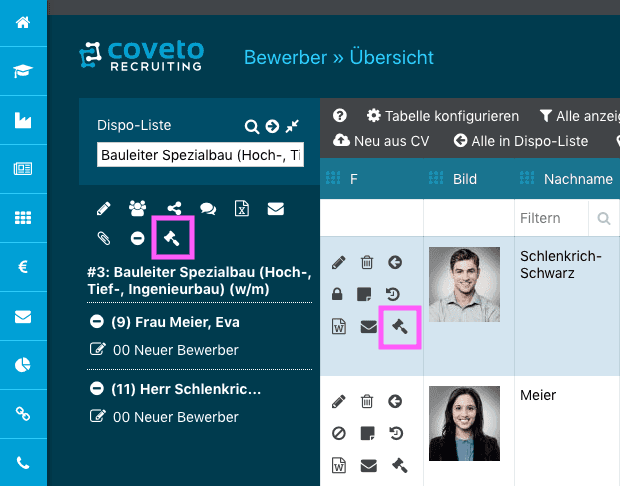Open history icon in Schlenkrich-Schwarz row

(393, 294)
